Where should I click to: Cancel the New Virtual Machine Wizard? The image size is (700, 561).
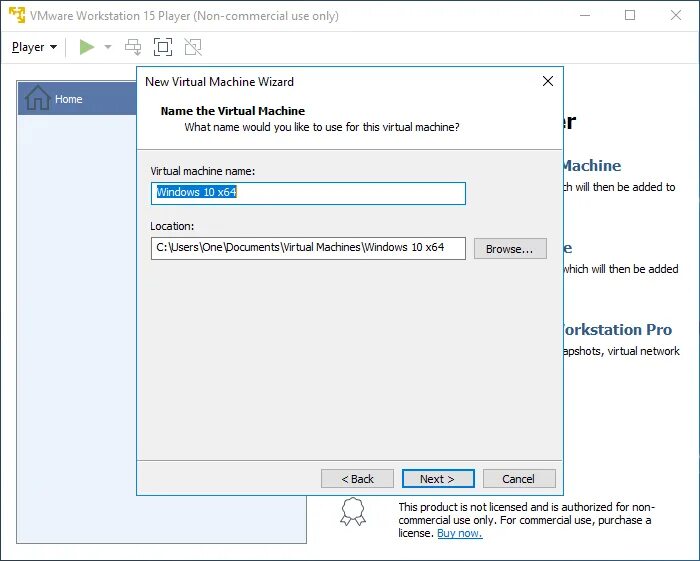519,479
